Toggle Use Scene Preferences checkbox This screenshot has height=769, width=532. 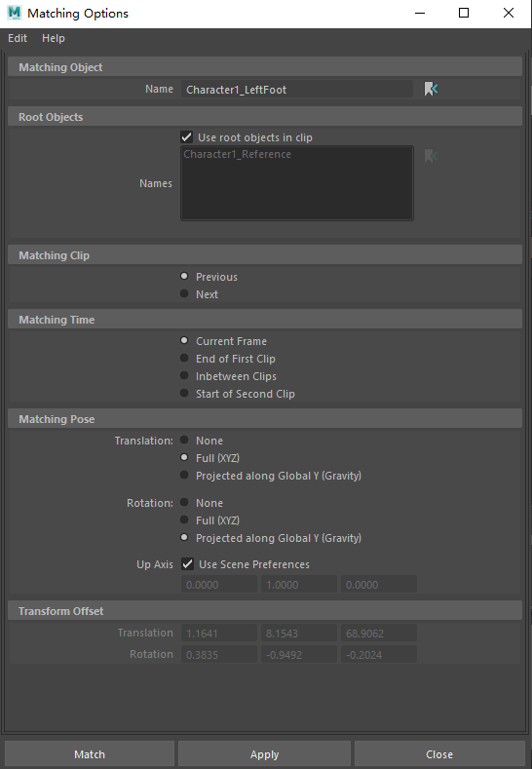pyautogui.click(x=187, y=564)
